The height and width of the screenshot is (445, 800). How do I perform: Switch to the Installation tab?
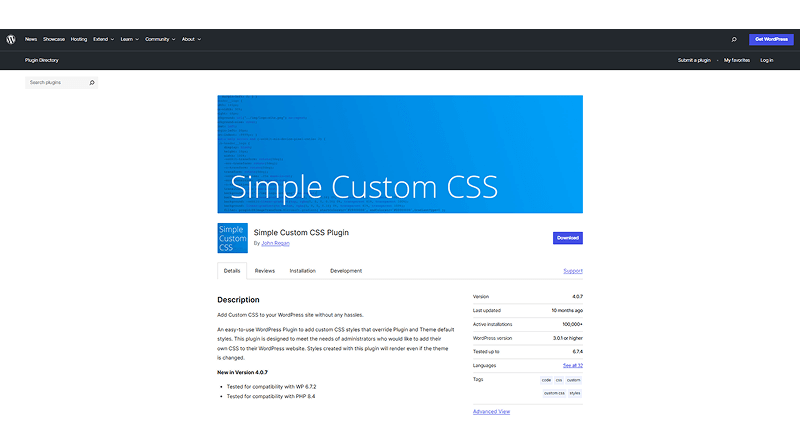[303, 271]
